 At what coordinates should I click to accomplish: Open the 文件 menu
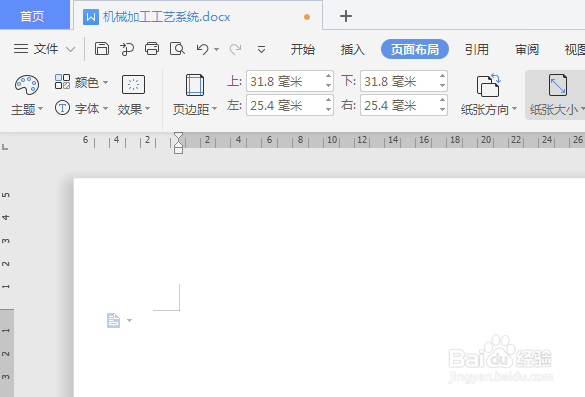[36, 49]
